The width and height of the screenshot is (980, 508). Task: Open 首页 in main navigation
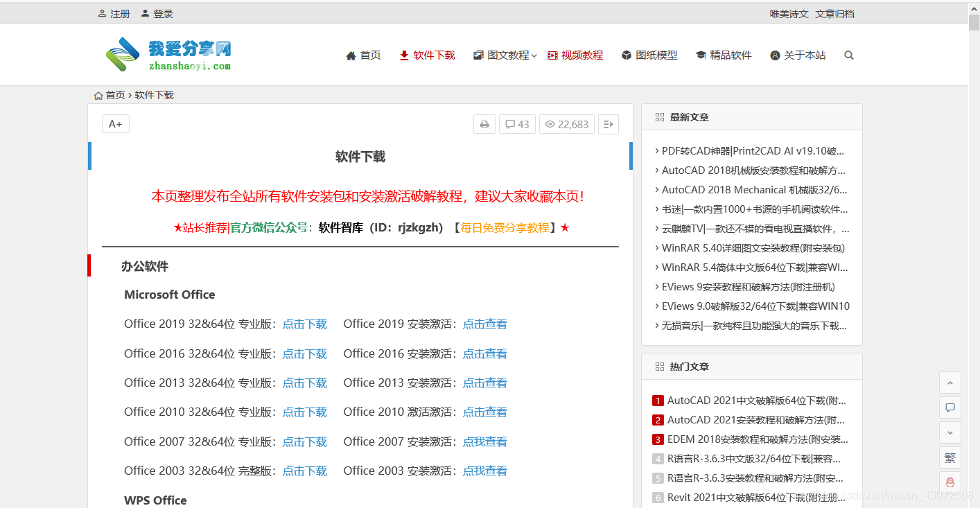(x=363, y=55)
